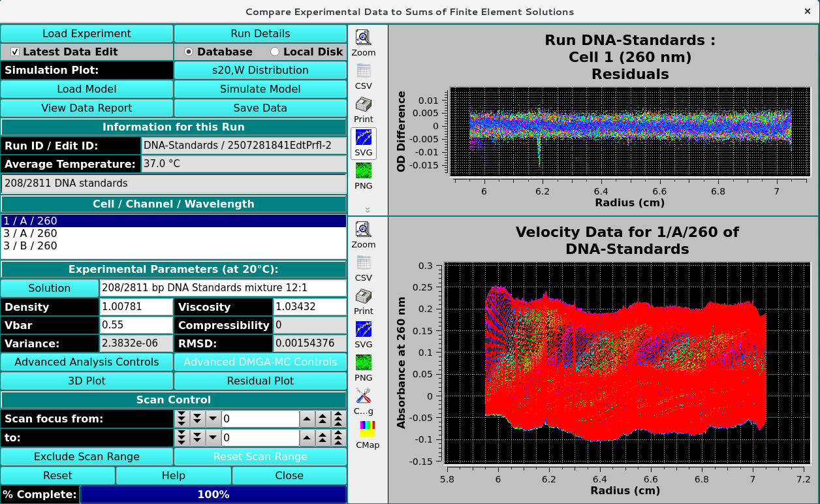Screen dimensions: 820x504
Task: Click single down arrow for scan 'to' field
Action: coord(213,437)
